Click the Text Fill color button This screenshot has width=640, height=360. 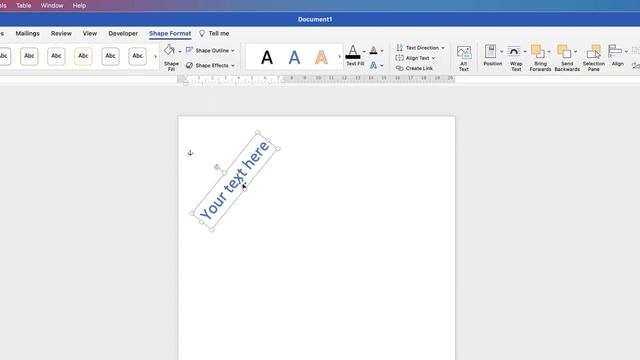(x=353, y=52)
